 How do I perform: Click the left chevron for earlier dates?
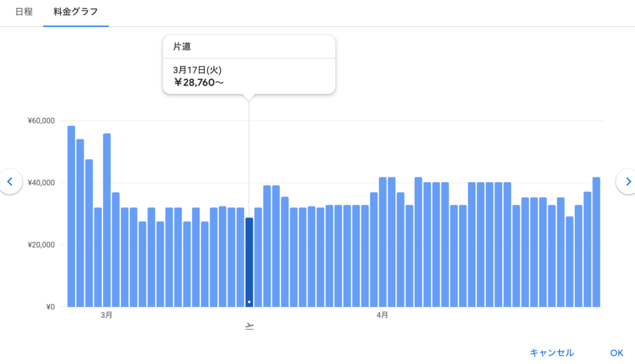click(9, 182)
